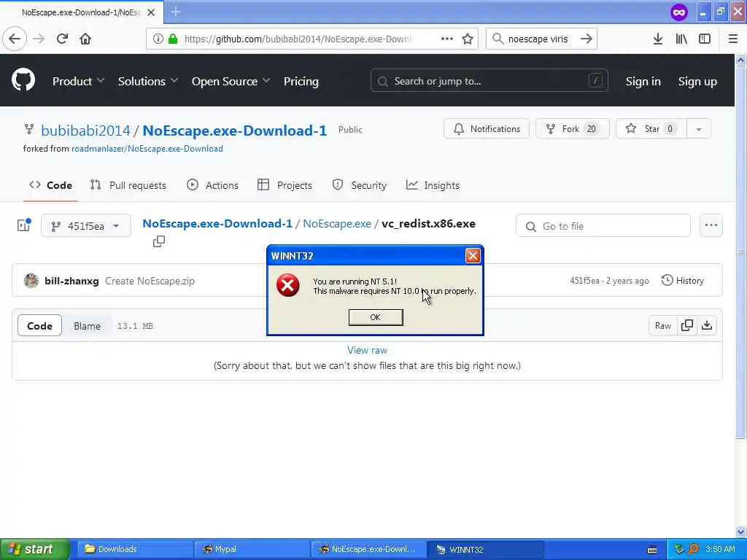
Task: Submit search with arrow in search box
Action: [x=587, y=39]
